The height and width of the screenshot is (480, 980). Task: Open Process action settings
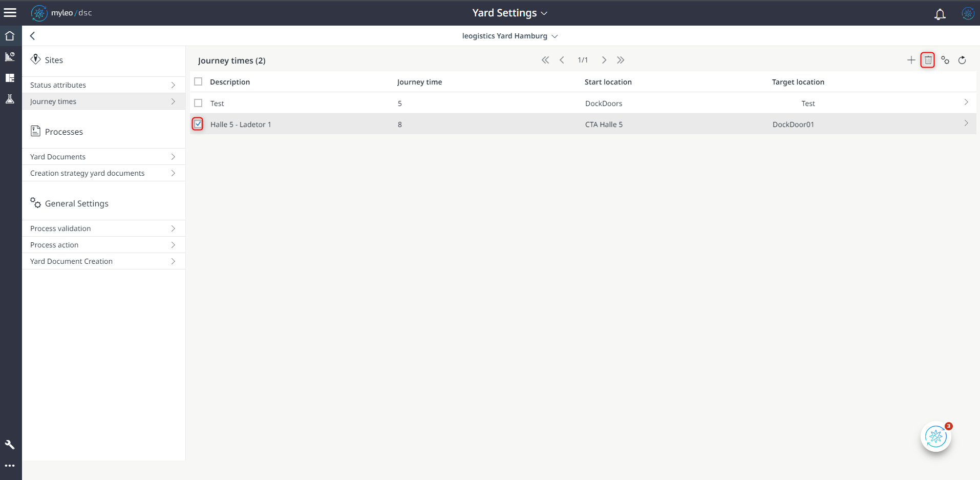[103, 245]
